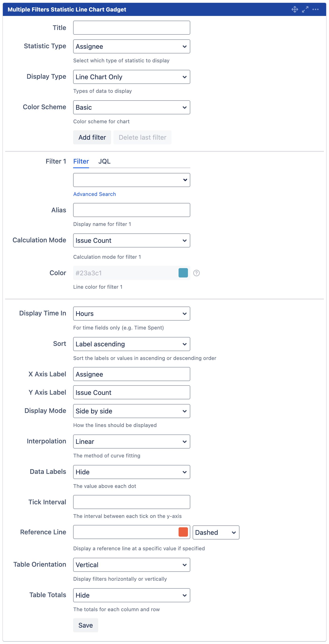The image size is (329, 644).
Task: Click the help icon beside Color field
Action: (197, 273)
